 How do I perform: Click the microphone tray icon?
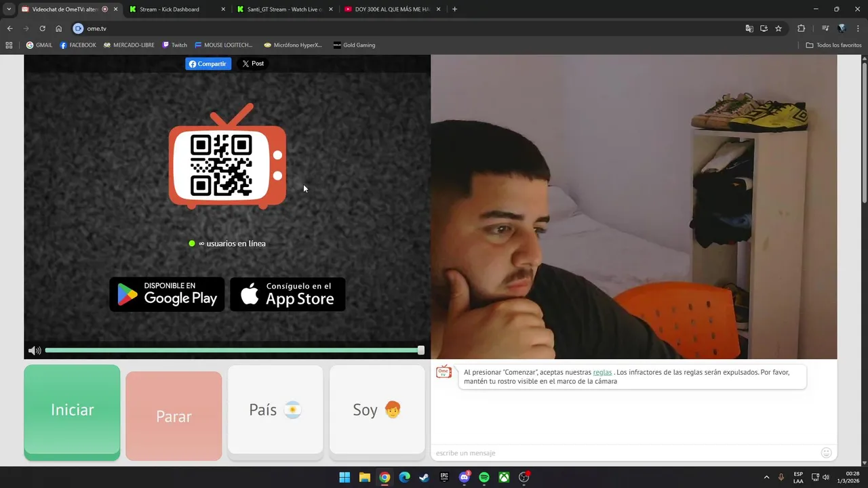pos(781,477)
